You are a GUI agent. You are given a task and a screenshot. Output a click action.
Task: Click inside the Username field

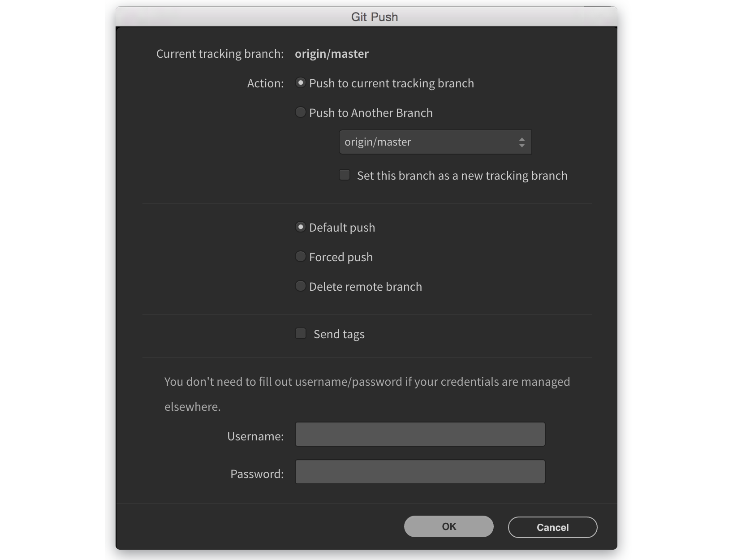[x=419, y=434]
